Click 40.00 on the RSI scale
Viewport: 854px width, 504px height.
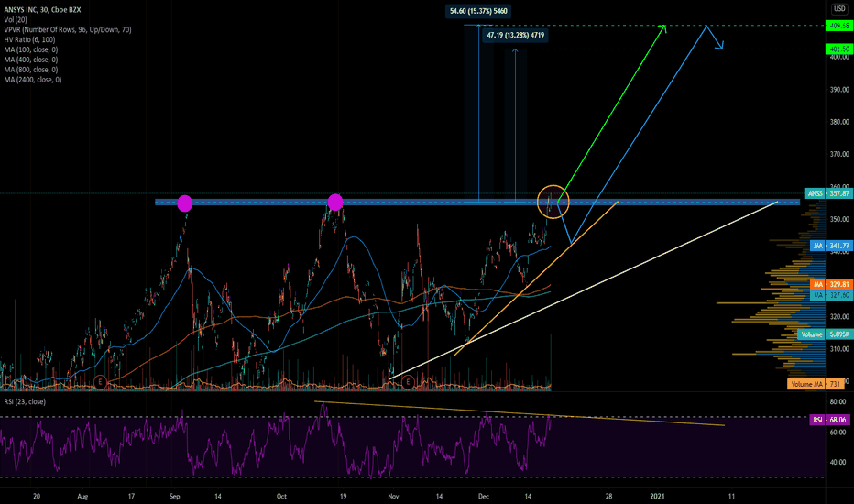pos(838,462)
